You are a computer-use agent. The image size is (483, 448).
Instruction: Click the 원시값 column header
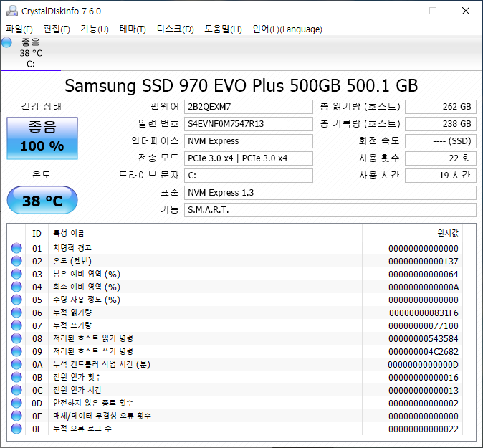point(448,233)
